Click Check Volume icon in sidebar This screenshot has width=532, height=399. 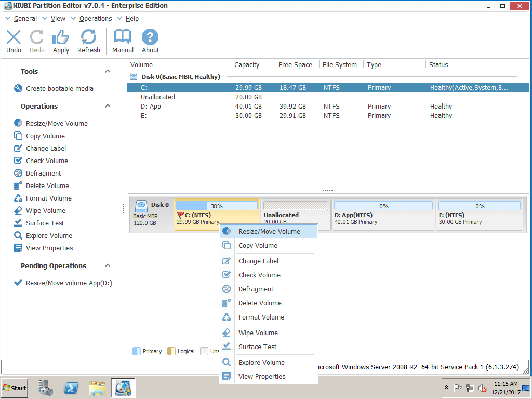(x=18, y=161)
